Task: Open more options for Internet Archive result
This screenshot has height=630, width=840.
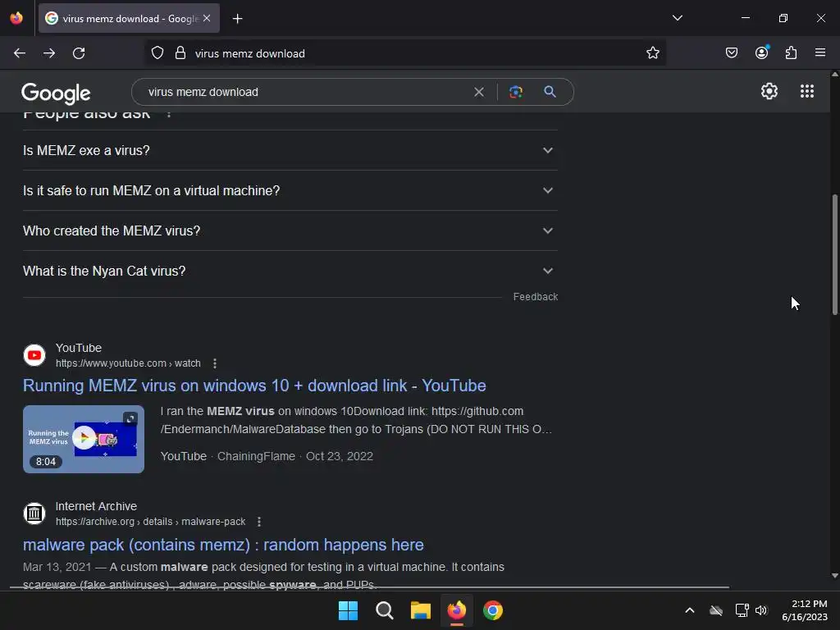Action: click(x=259, y=521)
